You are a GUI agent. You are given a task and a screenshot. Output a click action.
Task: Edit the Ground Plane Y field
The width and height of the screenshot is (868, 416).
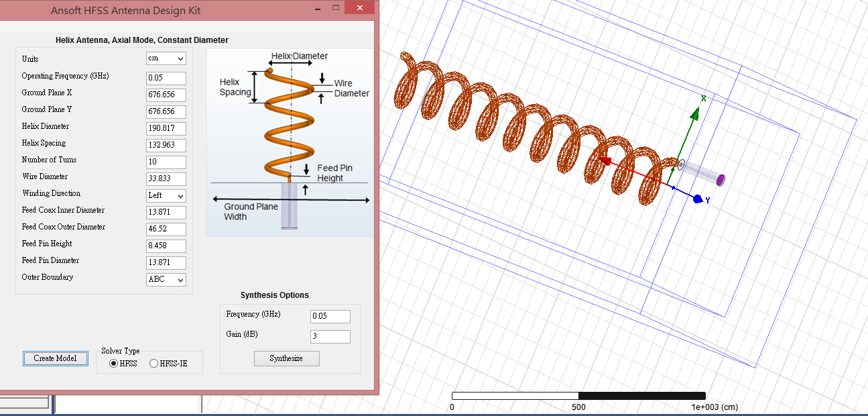(x=166, y=111)
